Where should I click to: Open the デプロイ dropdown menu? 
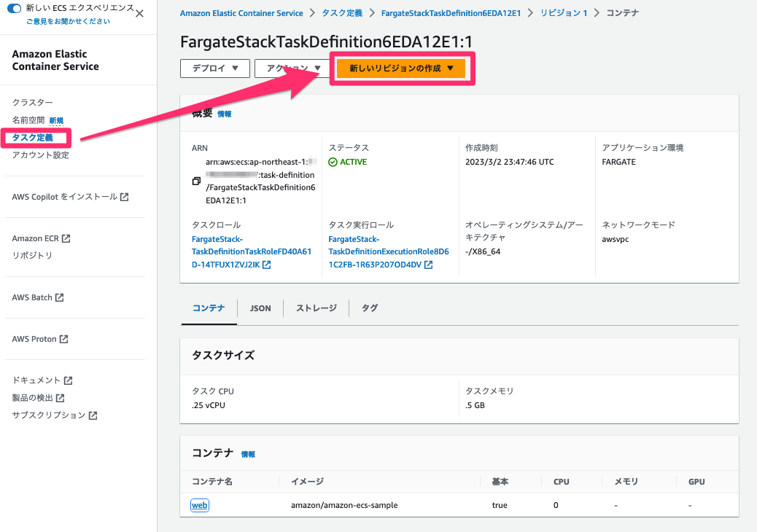point(214,69)
